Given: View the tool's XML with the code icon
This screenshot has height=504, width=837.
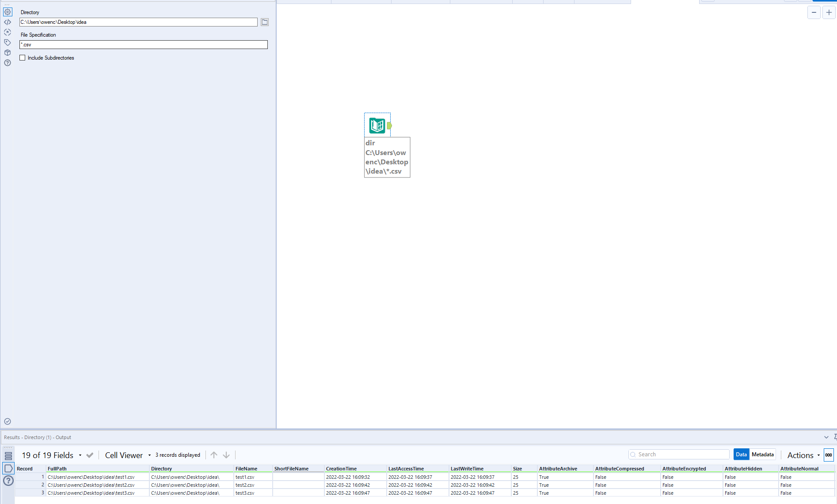Looking at the screenshot, I should pyautogui.click(x=7, y=22).
